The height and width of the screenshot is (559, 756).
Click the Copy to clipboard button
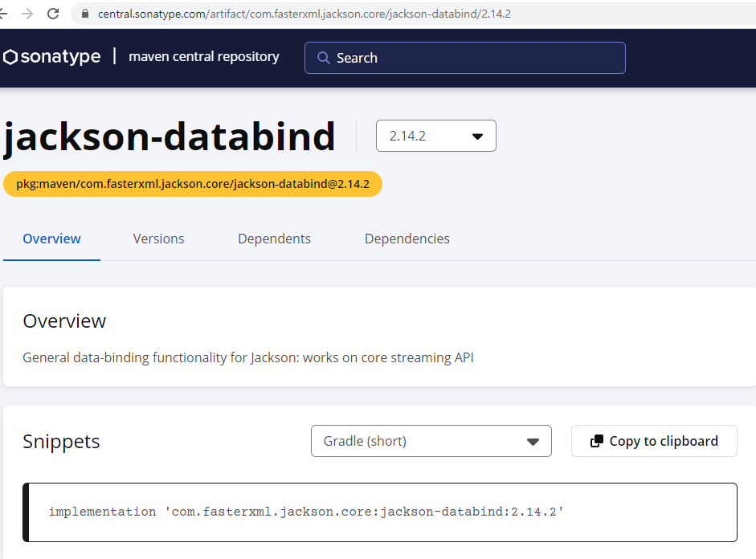click(654, 441)
